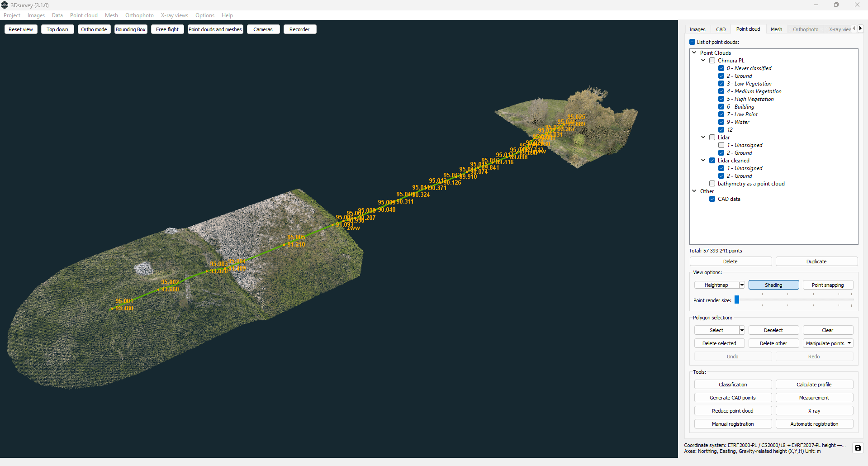Click the Reset view button

pos(21,29)
